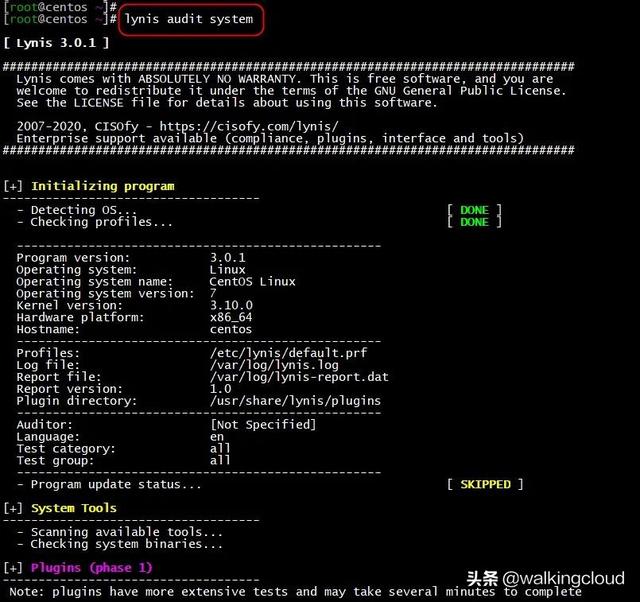Click the 'CentOS Linux' value
The image size is (640, 602).
click(252, 282)
